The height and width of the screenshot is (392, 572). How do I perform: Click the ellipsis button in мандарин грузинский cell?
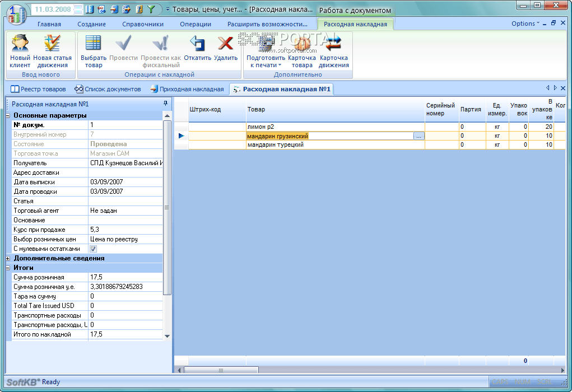tap(419, 136)
